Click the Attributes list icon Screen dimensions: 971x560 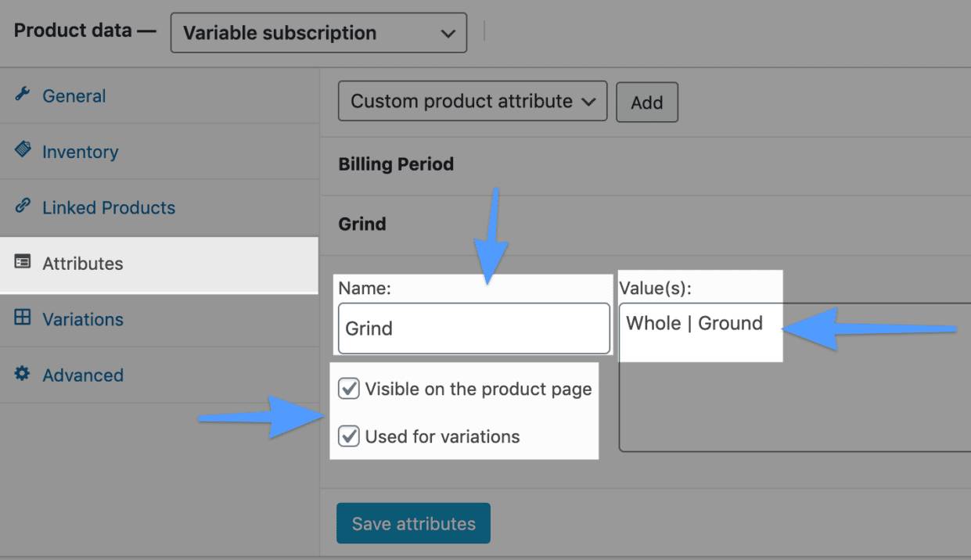[x=23, y=262]
